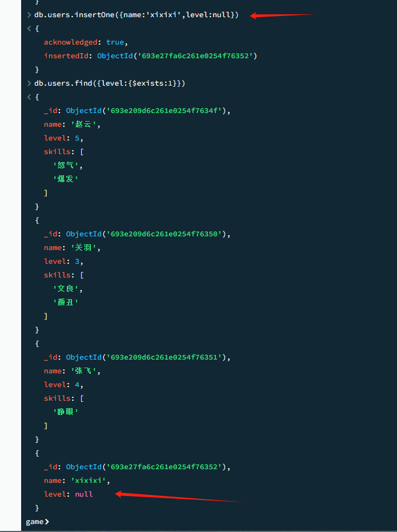
Task: Click the skill entry '爆发'
Action: 66,179
